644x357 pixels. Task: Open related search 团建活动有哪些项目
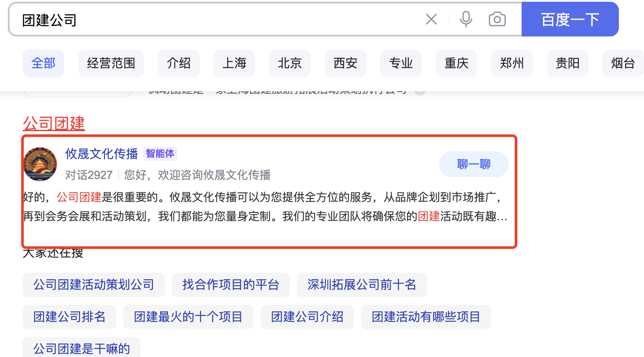(426, 317)
